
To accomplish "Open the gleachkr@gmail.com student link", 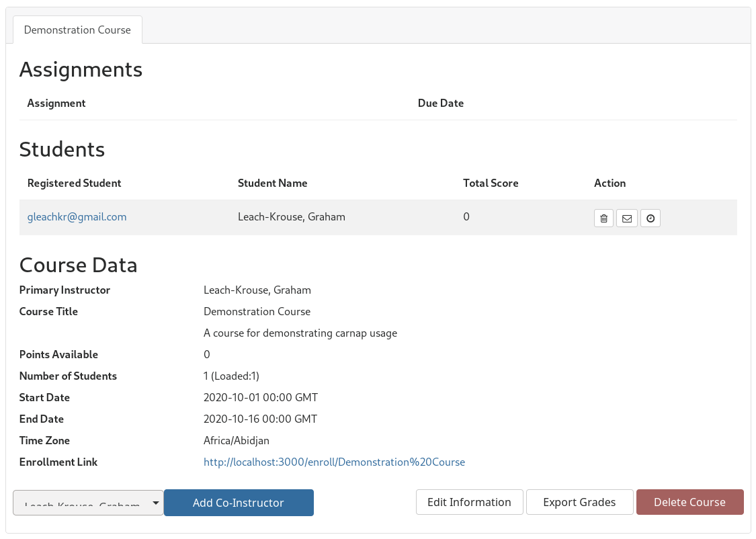I will pos(77,217).
